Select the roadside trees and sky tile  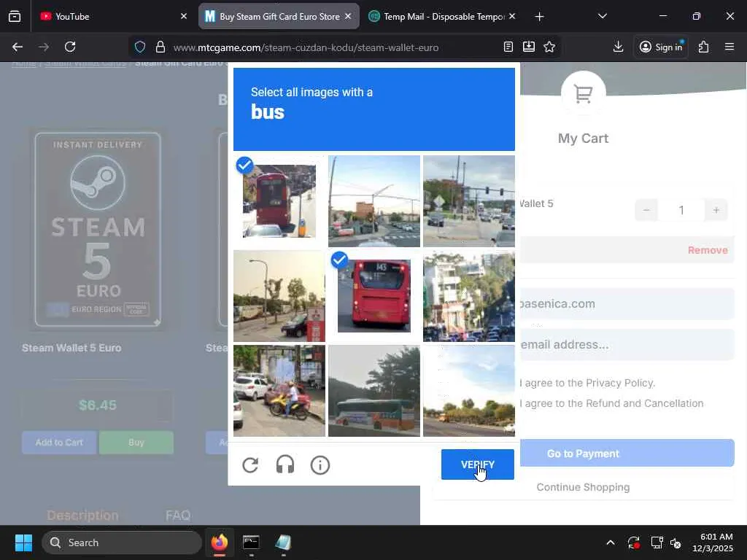469,391
